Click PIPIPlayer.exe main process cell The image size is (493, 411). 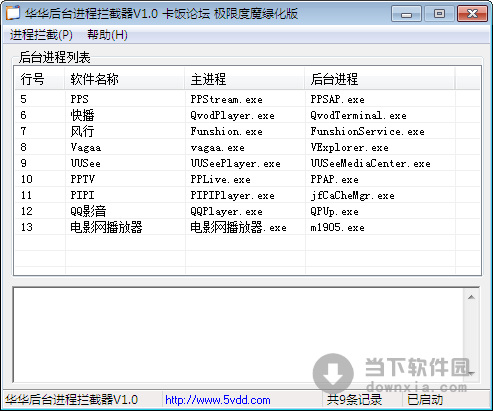pyautogui.click(x=232, y=195)
